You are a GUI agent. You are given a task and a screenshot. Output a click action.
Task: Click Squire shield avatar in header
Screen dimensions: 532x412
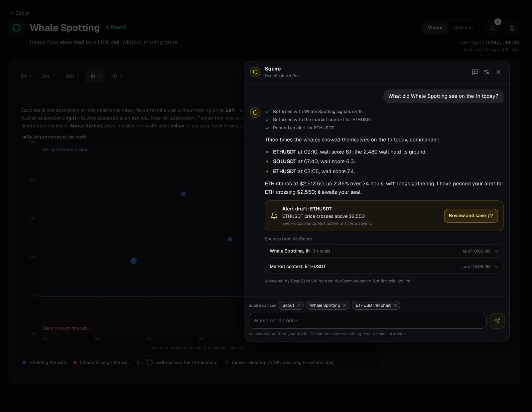point(255,72)
